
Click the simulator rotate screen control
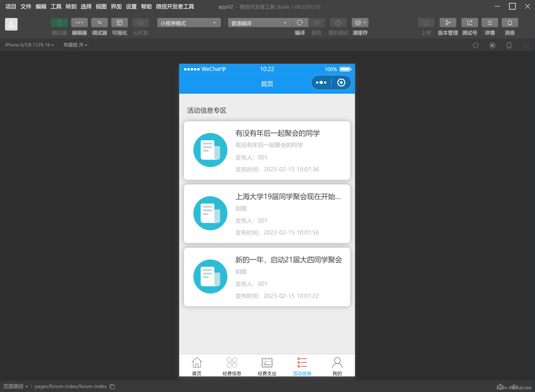click(x=476, y=45)
